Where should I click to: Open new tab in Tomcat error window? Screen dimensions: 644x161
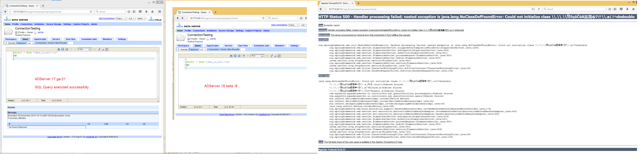(x=358, y=3)
